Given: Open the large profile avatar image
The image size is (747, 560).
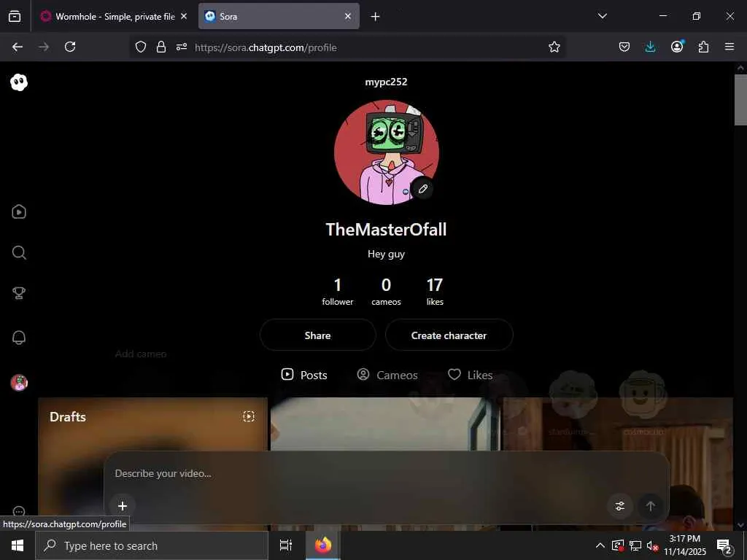Looking at the screenshot, I should coord(387,152).
